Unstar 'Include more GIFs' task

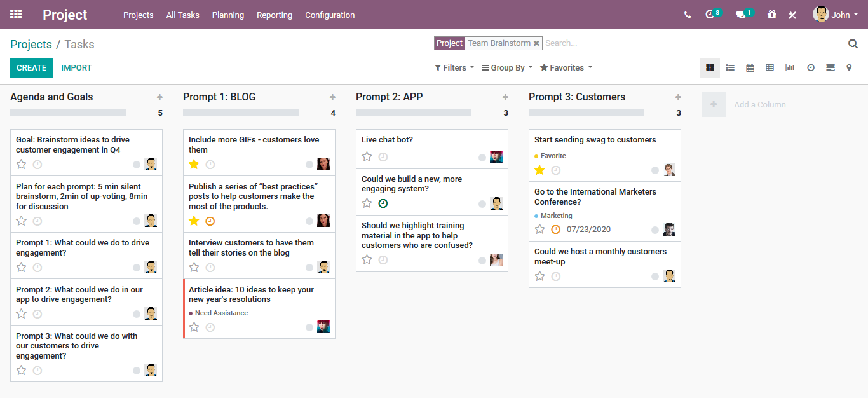tap(194, 164)
